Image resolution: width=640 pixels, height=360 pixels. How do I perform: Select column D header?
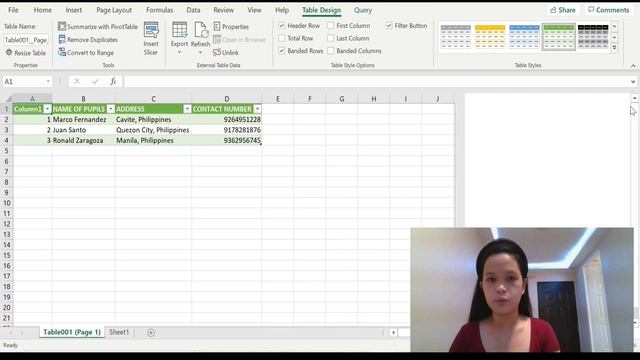coord(227,99)
